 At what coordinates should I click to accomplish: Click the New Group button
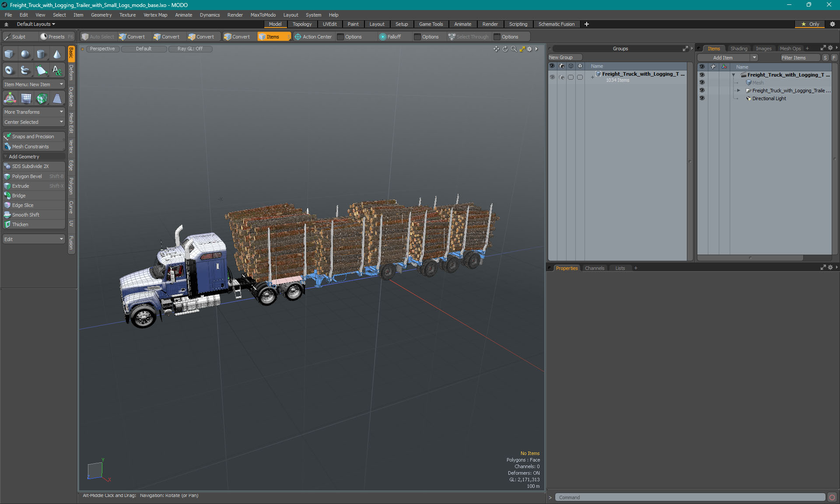(x=565, y=57)
